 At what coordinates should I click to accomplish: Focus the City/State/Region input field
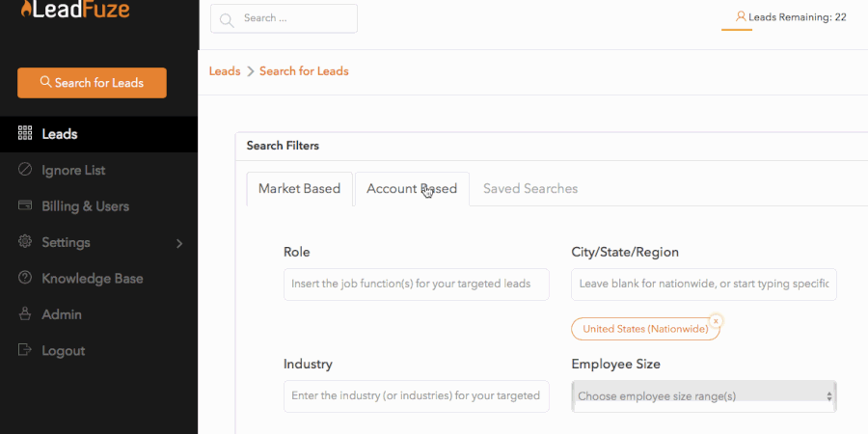click(x=704, y=285)
